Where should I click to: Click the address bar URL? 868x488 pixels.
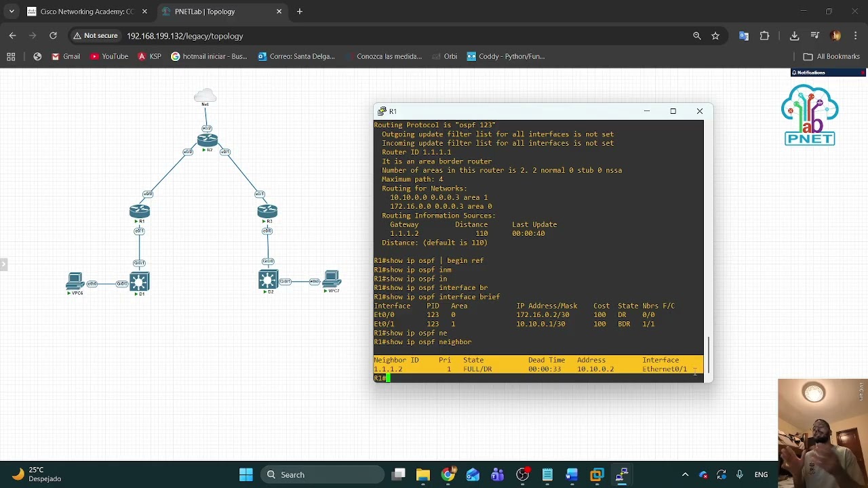pyautogui.click(x=185, y=36)
